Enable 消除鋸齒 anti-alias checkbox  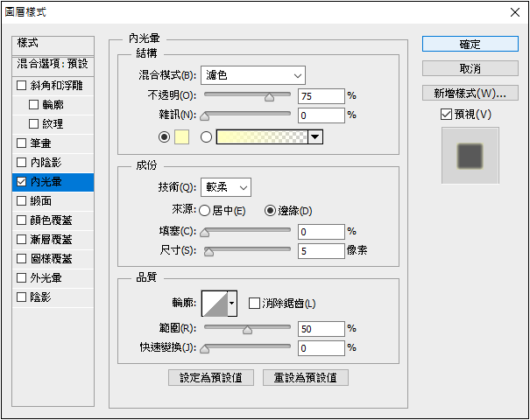click(255, 304)
